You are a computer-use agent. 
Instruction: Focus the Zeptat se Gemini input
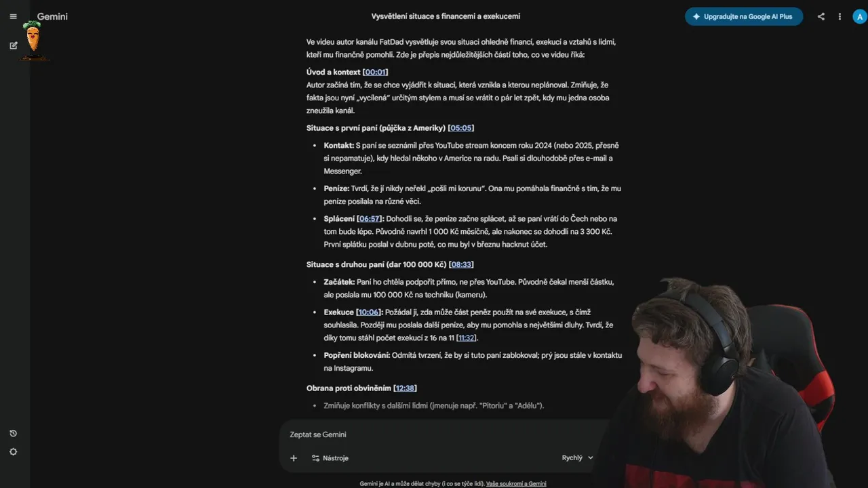click(x=441, y=434)
